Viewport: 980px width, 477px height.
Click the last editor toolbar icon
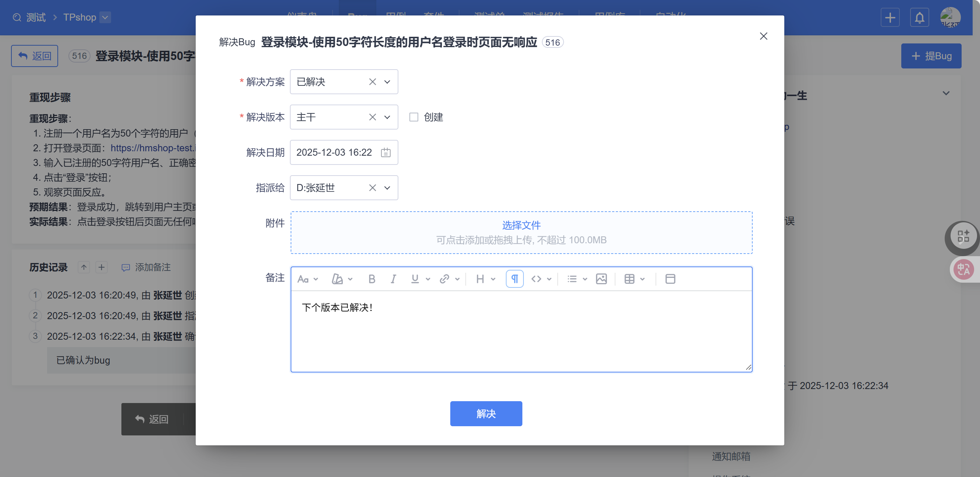(x=670, y=279)
